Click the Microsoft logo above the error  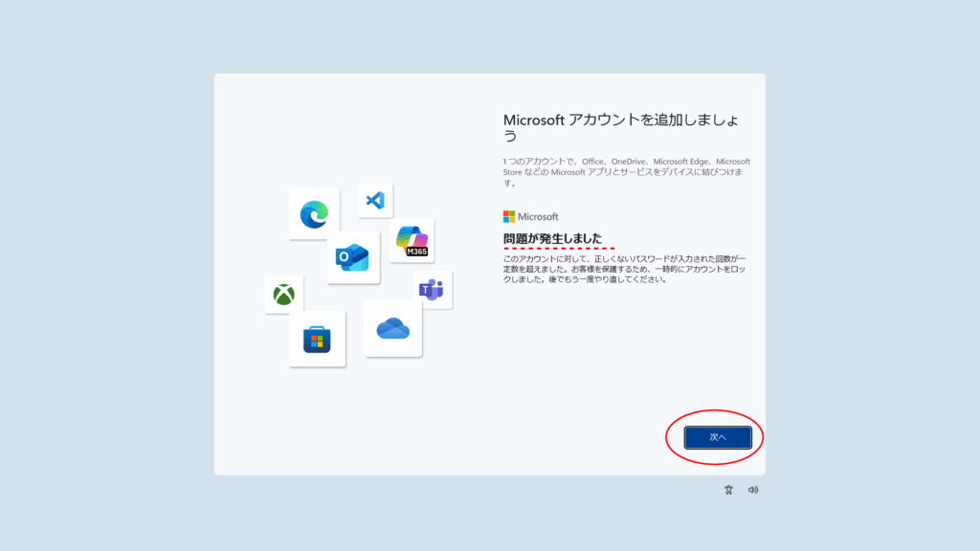point(530,217)
